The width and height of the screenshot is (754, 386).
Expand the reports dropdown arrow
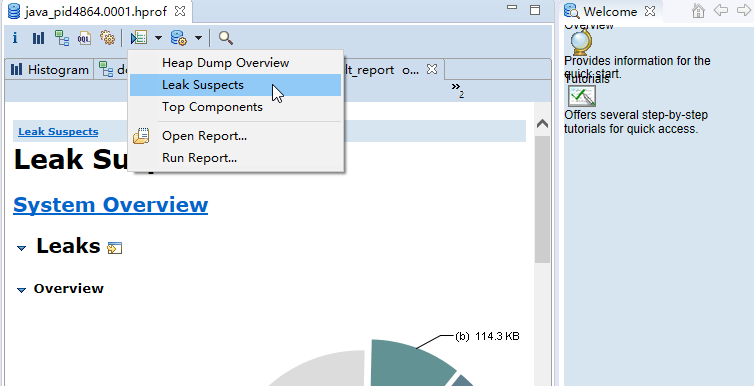click(158, 37)
